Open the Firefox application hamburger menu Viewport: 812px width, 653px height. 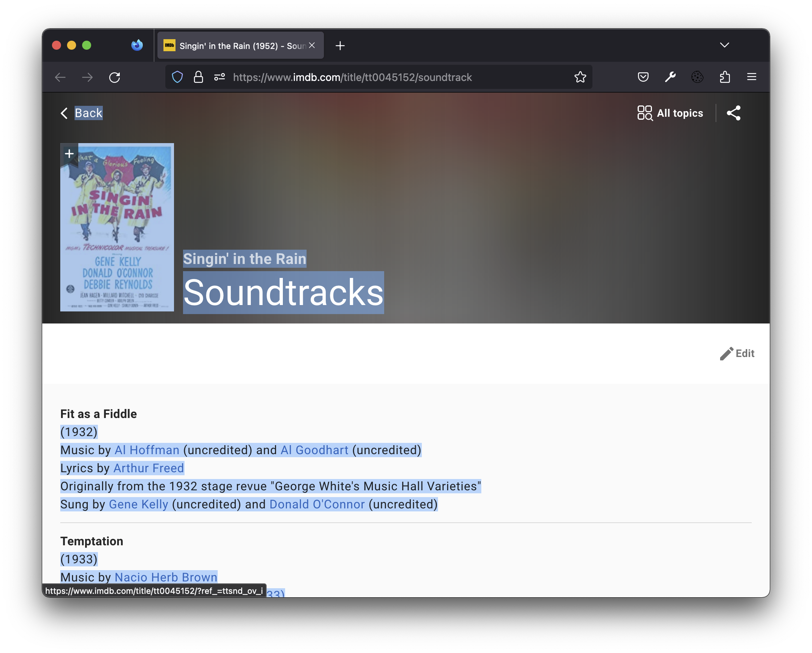click(752, 77)
